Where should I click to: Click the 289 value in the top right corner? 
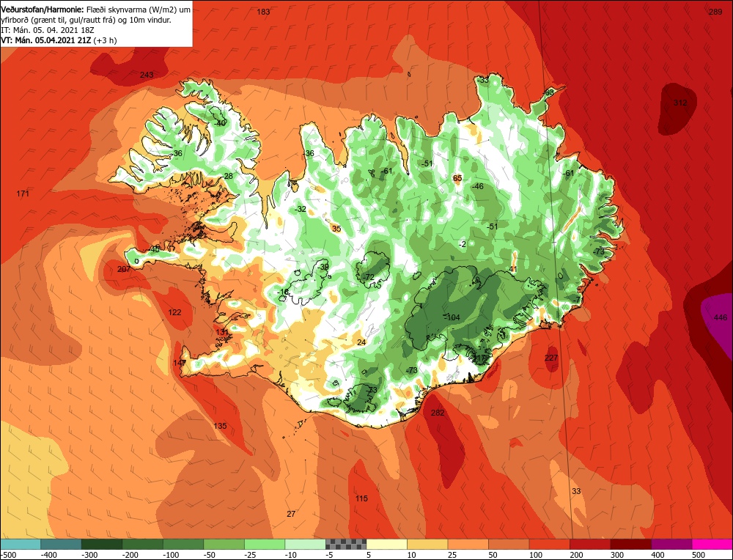(x=715, y=12)
